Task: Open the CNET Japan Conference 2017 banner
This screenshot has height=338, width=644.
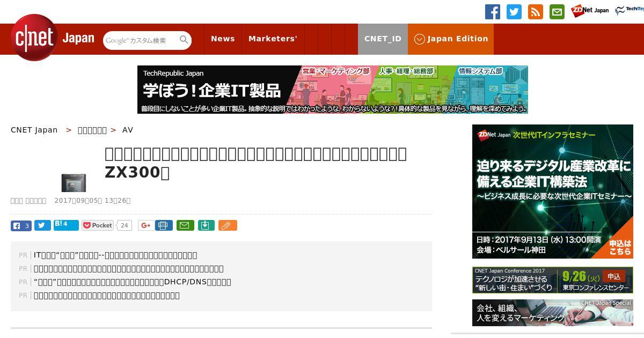Action: 553,280
